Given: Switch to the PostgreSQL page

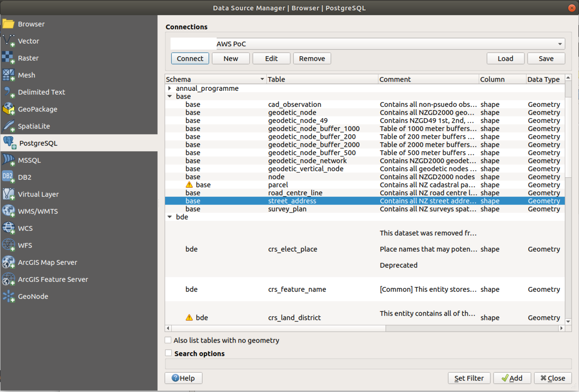Looking at the screenshot, I should click(x=38, y=143).
